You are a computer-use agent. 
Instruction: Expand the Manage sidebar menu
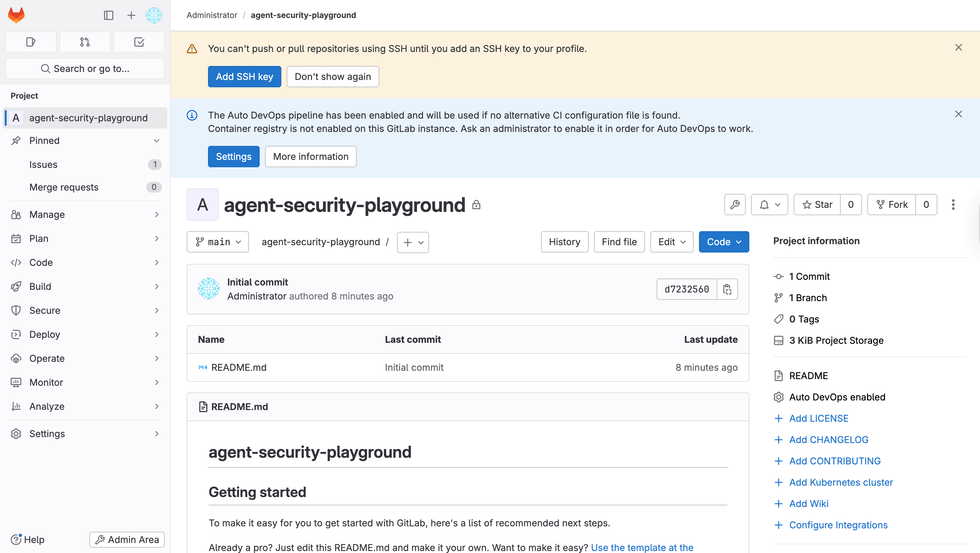[x=85, y=215]
